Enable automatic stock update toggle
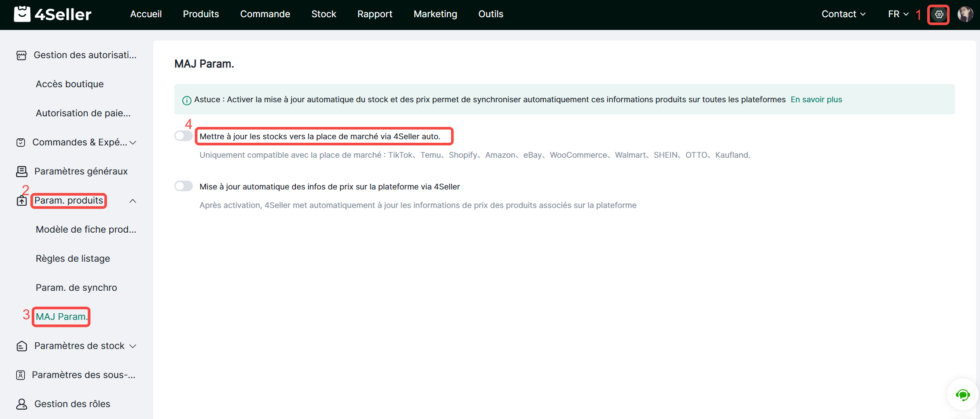Viewport: 980px width, 419px height. (x=184, y=136)
